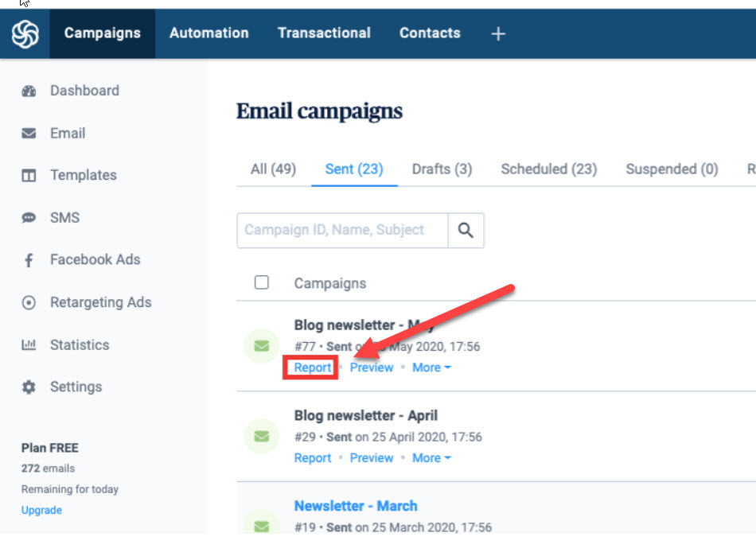Go to SMS section in sidebar
This screenshot has height=556, width=756.
click(64, 217)
